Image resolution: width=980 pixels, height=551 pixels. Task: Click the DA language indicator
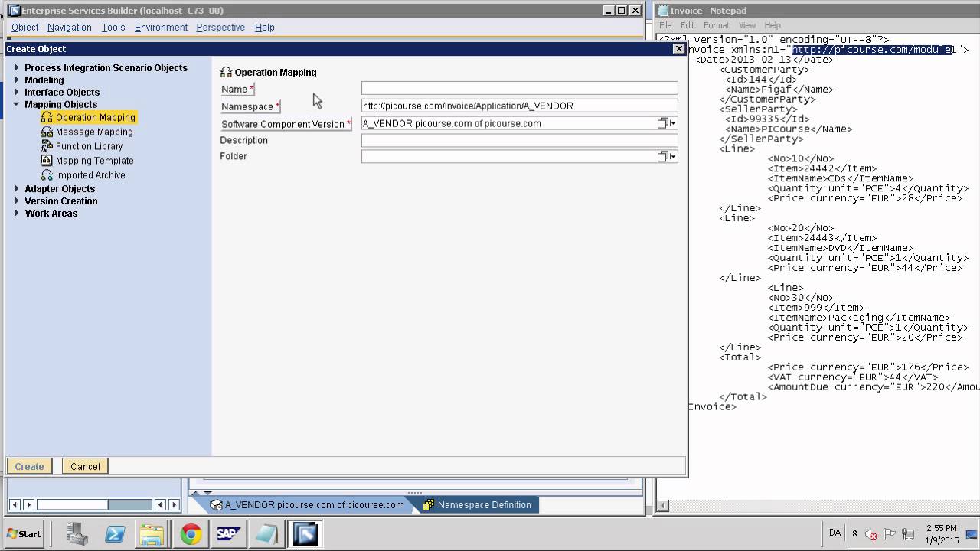point(835,533)
